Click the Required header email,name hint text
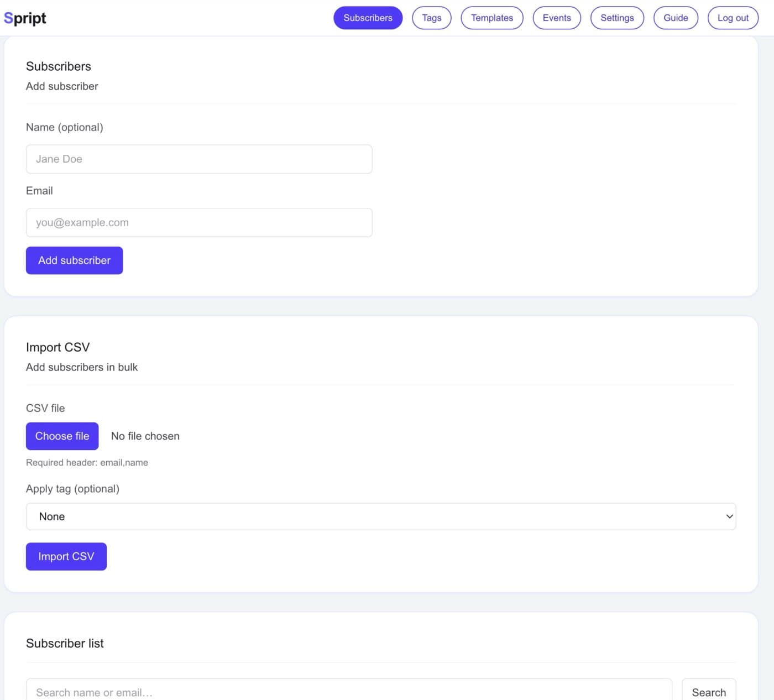Image resolution: width=774 pixels, height=700 pixels. coord(87,462)
